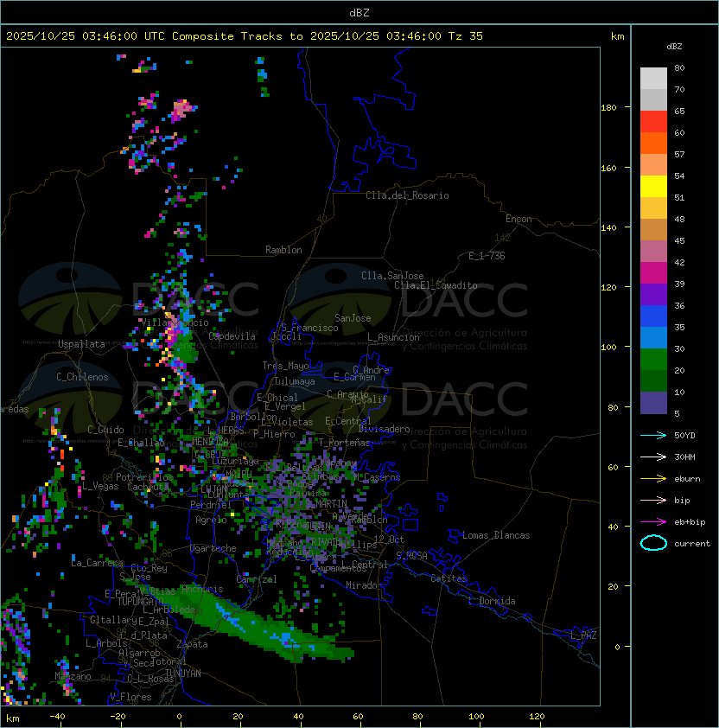Click the E_1-736 label
This screenshot has width=719, height=728.
(487, 256)
